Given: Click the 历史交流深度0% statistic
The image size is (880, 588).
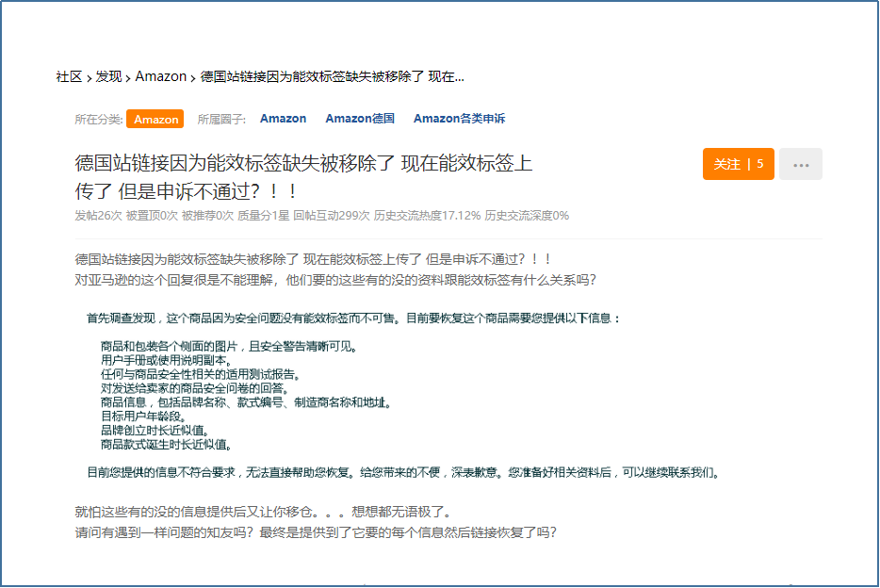Looking at the screenshot, I should pyautogui.click(x=527, y=216).
